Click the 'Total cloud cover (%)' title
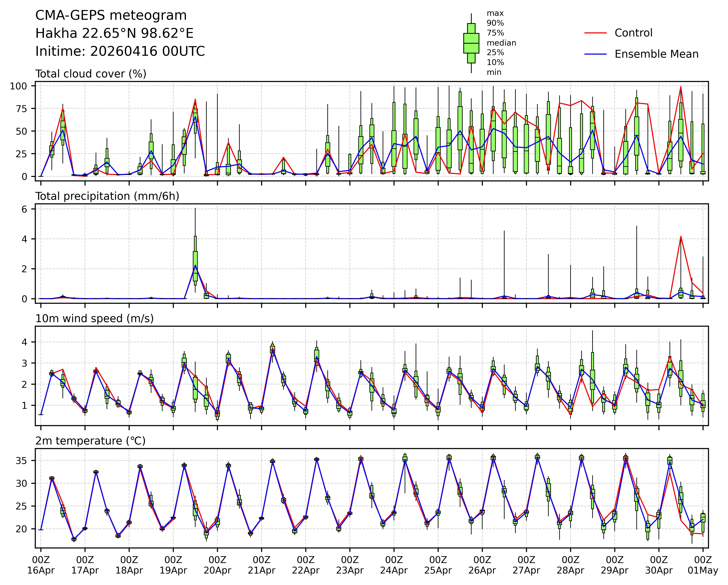 click(91, 74)
